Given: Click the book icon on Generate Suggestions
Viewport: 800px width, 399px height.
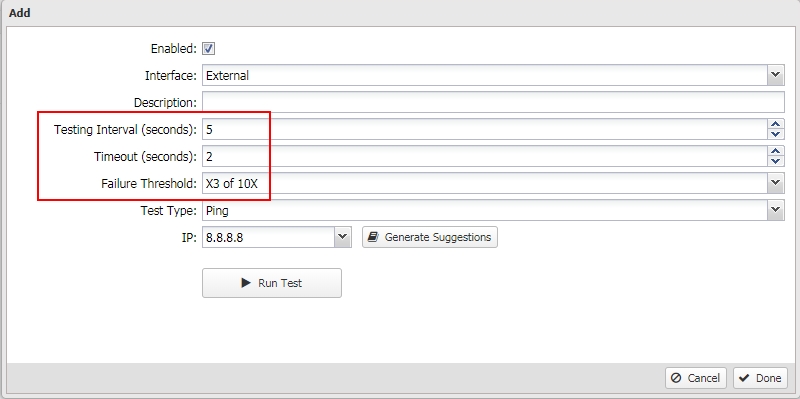Looking at the screenshot, I should pos(373,237).
